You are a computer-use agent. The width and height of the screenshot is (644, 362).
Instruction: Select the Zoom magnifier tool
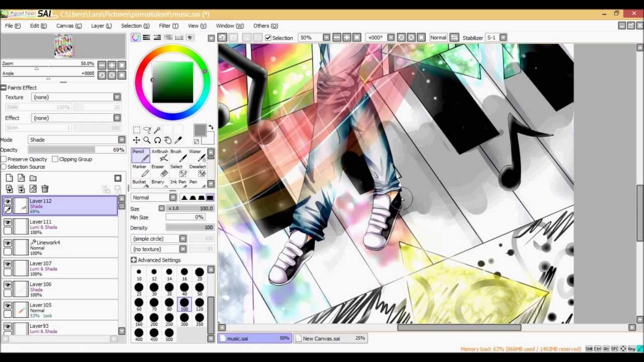(x=147, y=141)
